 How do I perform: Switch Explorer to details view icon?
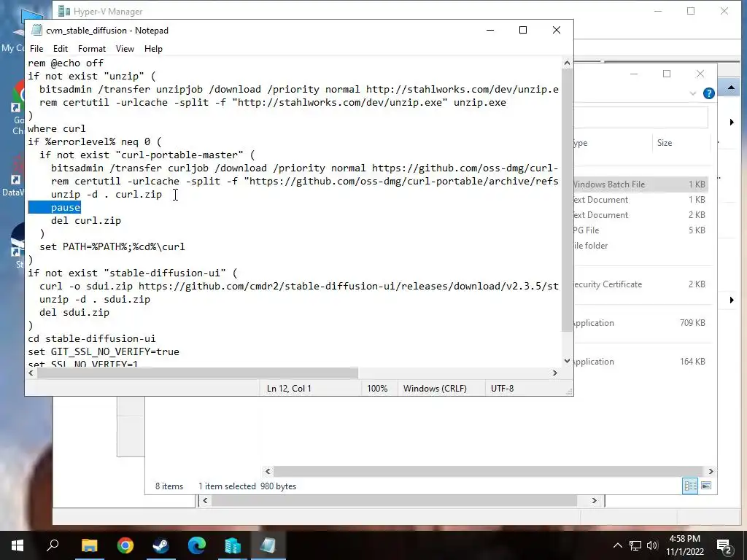click(x=690, y=486)
